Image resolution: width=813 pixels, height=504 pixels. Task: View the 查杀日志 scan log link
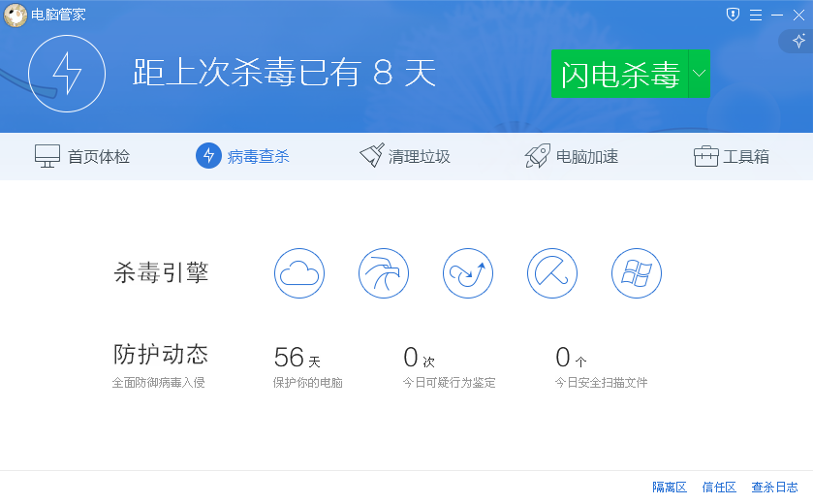pos(774,487)
